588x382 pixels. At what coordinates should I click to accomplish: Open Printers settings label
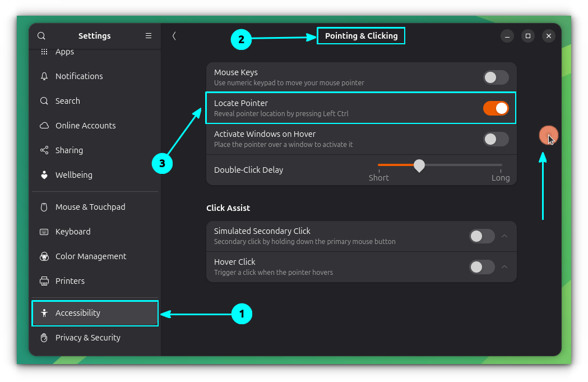pyautogui.click(x=70, y=281)
